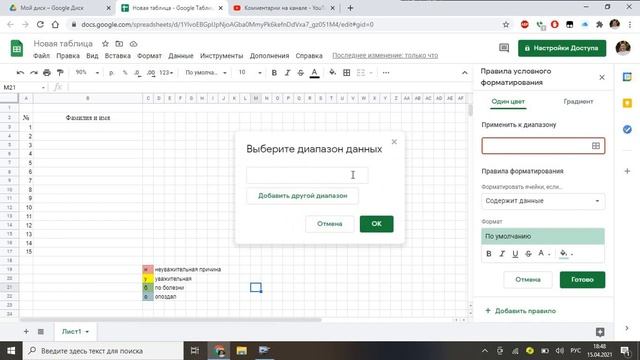The width and height of the screenshot is (640, 360).
Task: Click the Windows Start button
Action: (x=11, y=351)
